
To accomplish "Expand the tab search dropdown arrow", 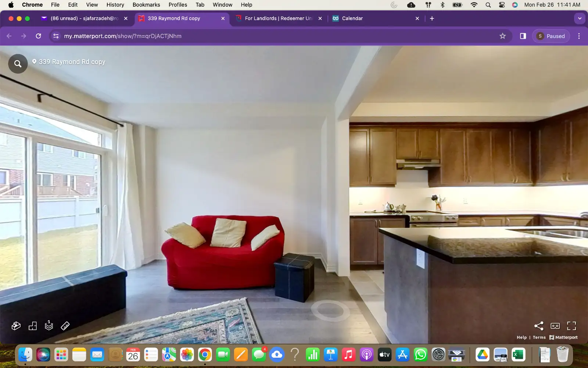I will (x=580, y=18).
